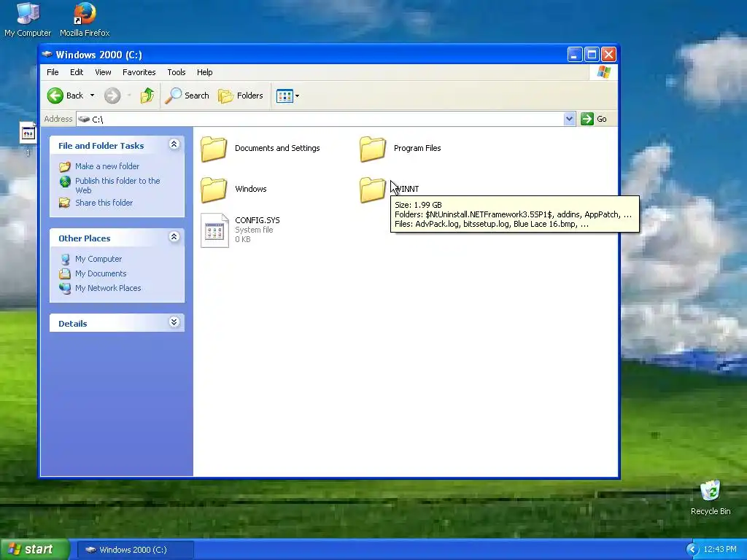Collapse the File and Folder Tasks panel
This screenshot has width=747, height=560.
174,144
